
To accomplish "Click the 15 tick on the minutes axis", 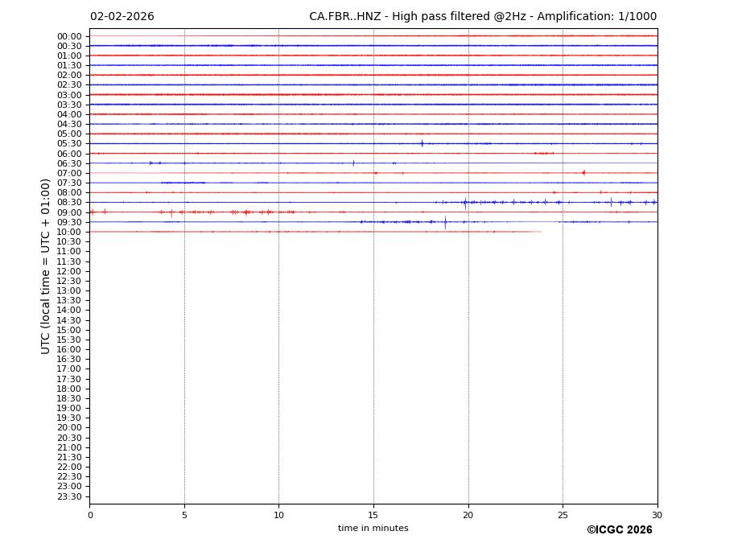I will [373, 515].
